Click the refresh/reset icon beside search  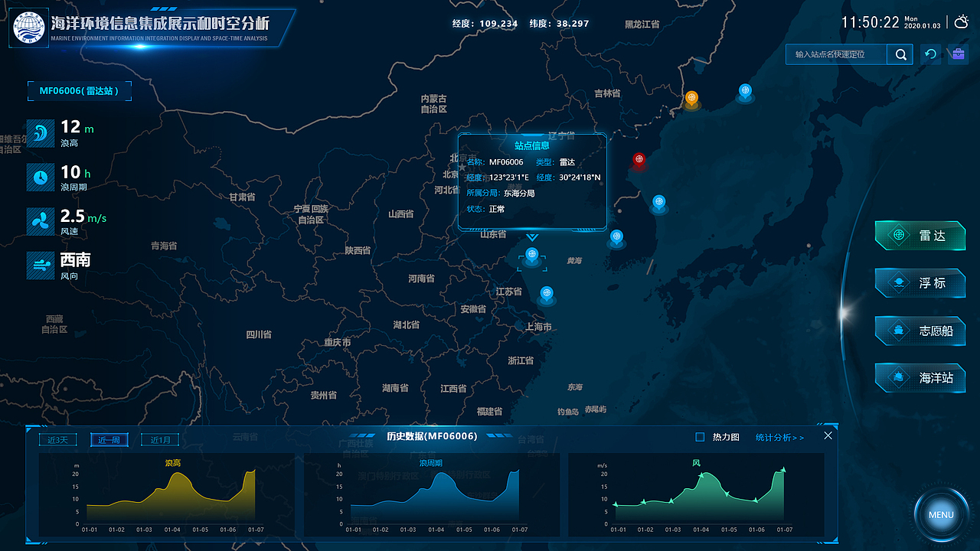[930, 54]
